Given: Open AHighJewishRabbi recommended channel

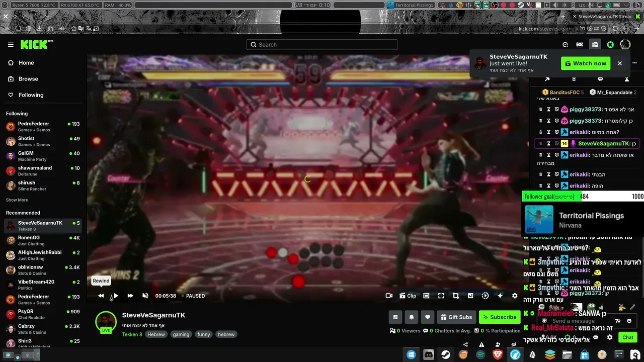Looking at the screenshot, I should [x=43, y=255].
